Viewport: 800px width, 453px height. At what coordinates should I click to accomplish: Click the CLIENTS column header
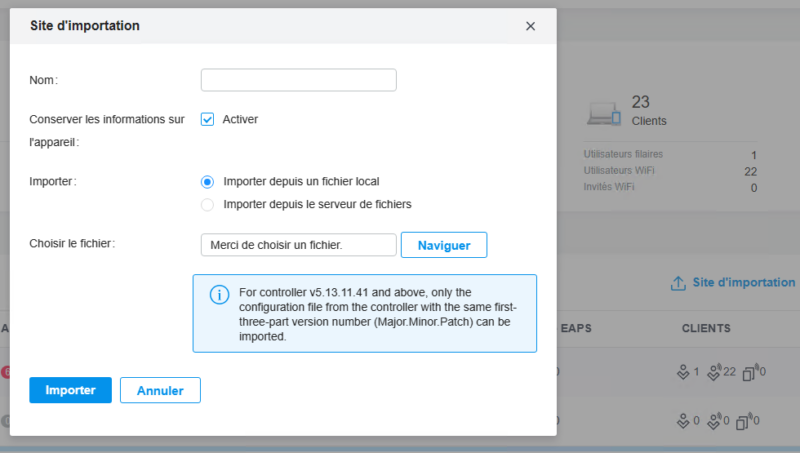click(x=706, y=329)
